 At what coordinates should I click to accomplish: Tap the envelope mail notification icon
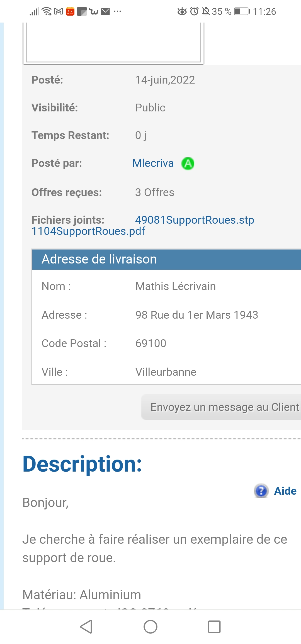coord(105,11)
